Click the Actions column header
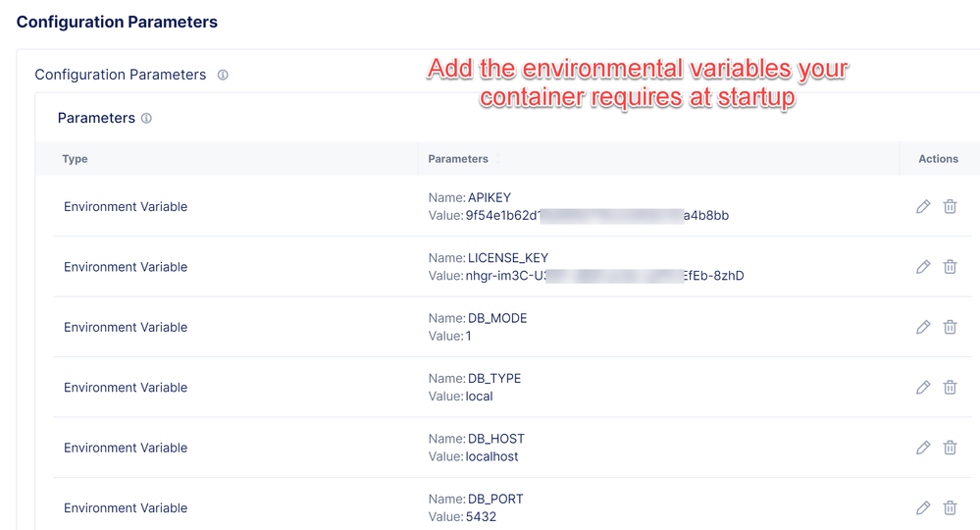980x530 pixels. [x=938, y=159]
